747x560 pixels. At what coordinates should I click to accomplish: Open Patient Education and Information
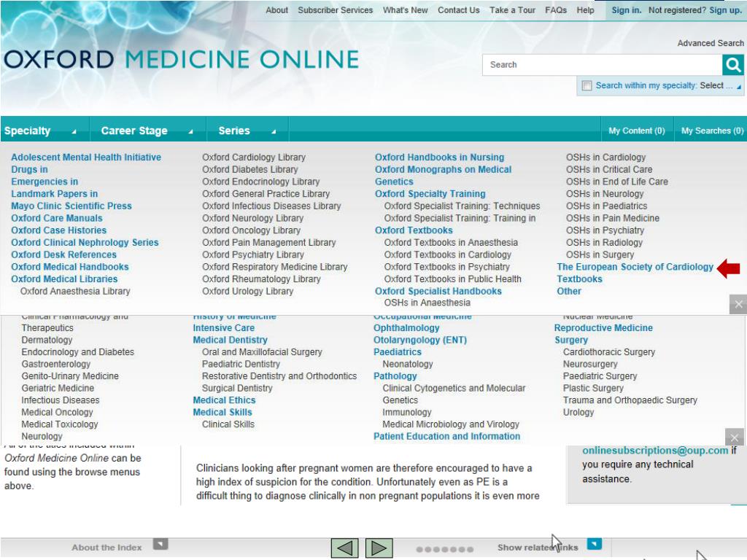click(x=447, y=437)
